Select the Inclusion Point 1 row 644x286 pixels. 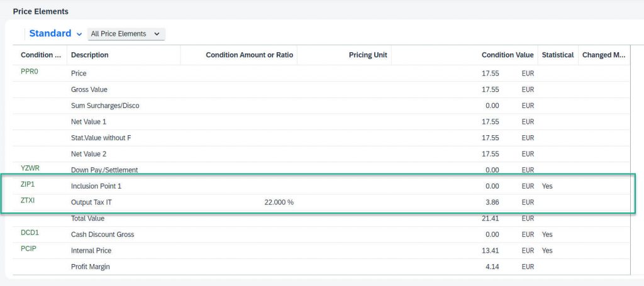(321, 186)
